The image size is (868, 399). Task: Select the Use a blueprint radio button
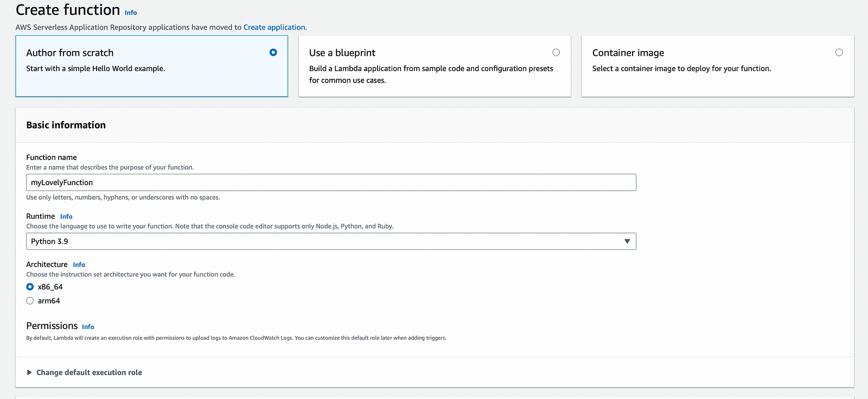pyautogui.click(x=556, y=53)
